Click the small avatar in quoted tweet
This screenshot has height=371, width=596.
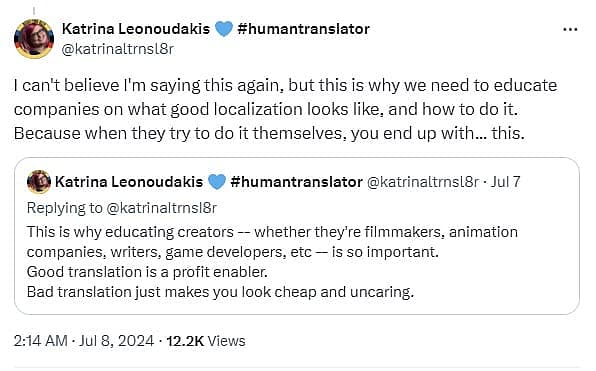click(x=39, y=182)
